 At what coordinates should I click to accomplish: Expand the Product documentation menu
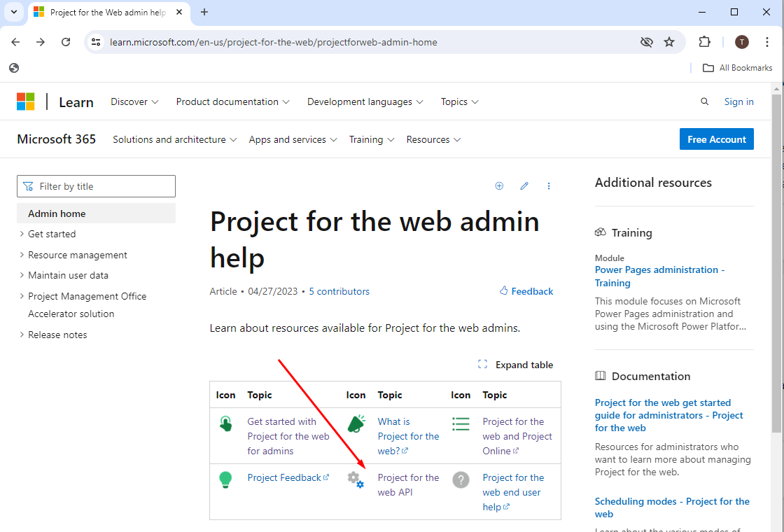point(232,101)
